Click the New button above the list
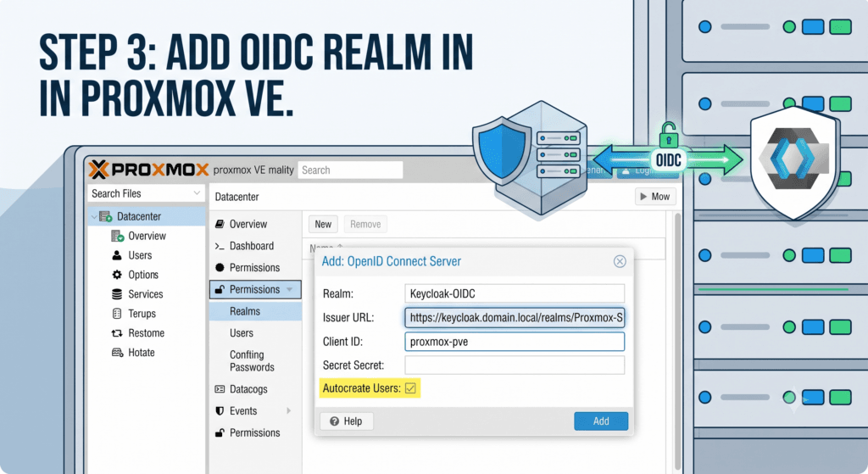Image resolution: width=868 pixels, height=474 pixels. (x=323, y=224)
